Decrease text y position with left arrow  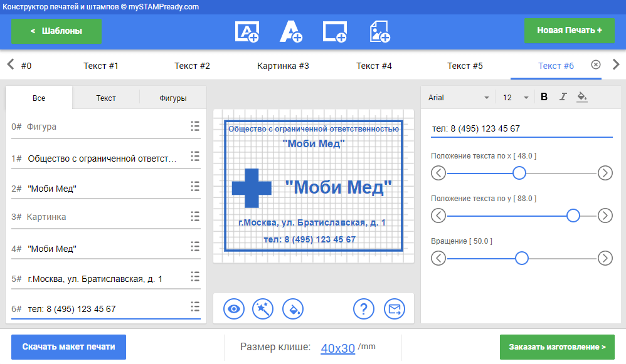point(438,216)
